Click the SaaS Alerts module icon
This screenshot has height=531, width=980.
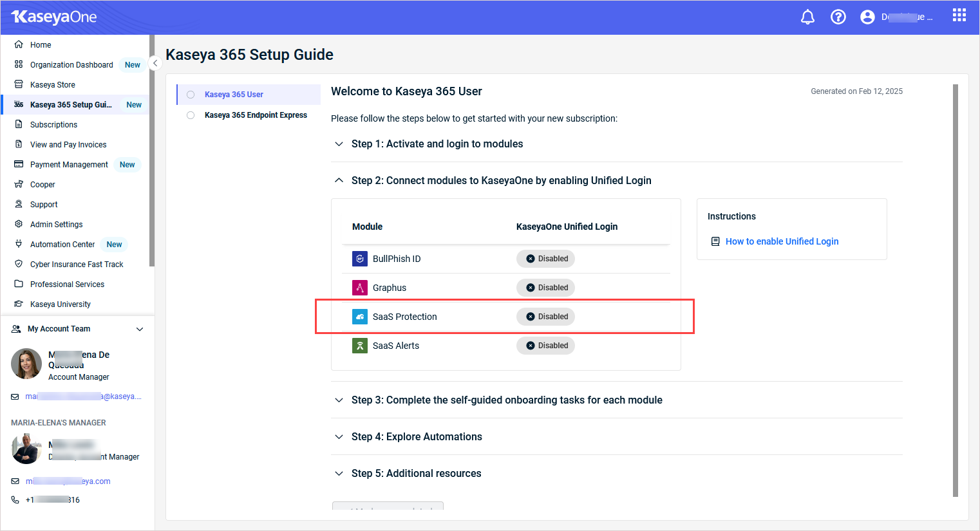pos(360,346)
